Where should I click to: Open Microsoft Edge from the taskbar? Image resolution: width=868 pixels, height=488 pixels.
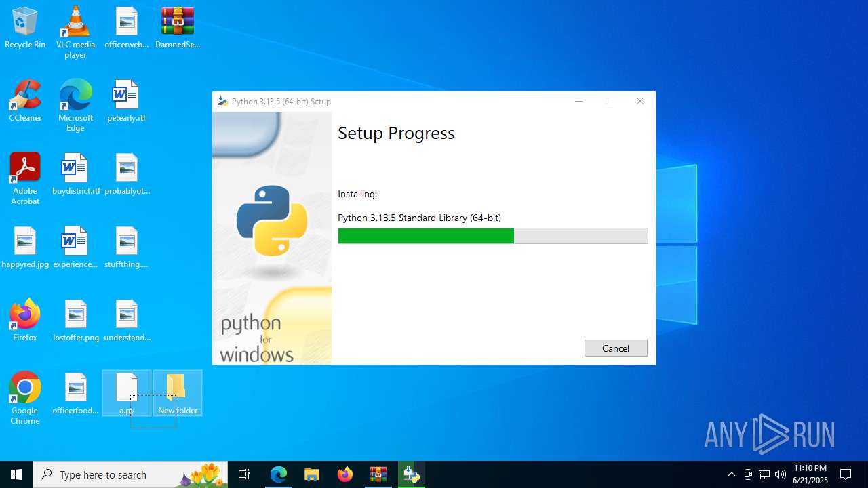click(279, 474)
